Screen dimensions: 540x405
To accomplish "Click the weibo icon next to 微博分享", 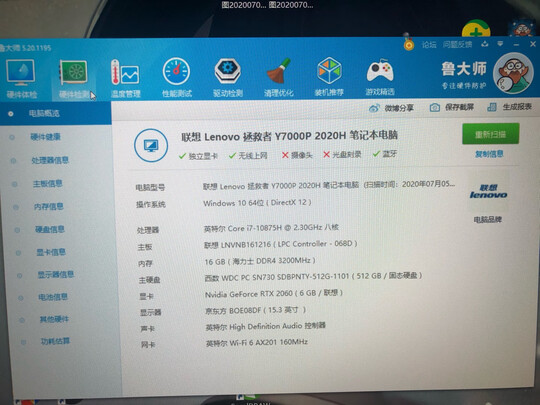I will pos(374,108).
